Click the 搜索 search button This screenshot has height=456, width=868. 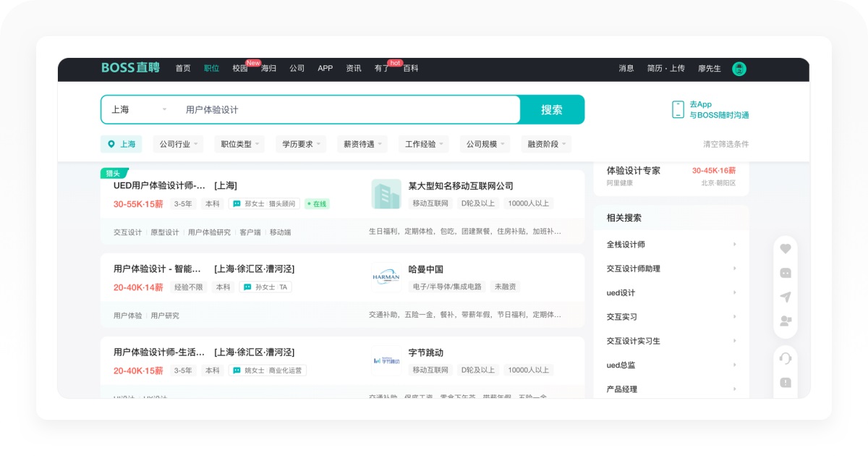tap(552, 109)
